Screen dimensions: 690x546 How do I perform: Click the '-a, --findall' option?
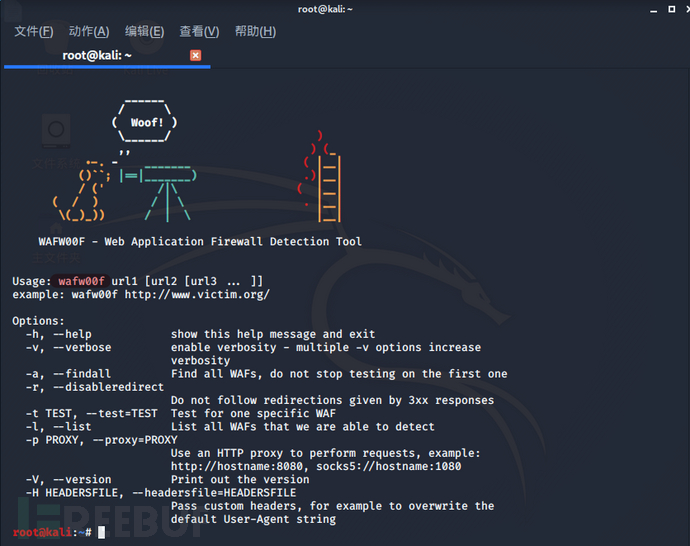coord(68,374)
